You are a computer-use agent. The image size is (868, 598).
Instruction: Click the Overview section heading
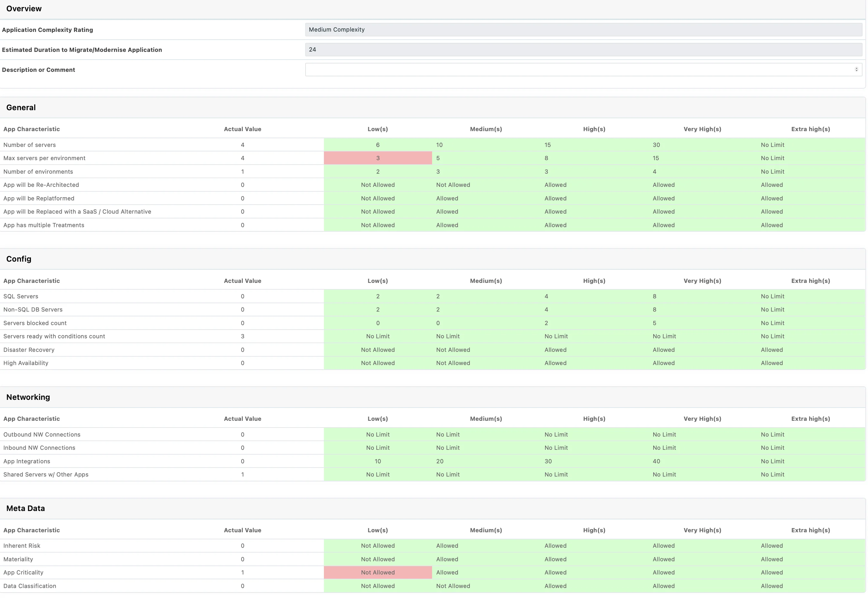pyautogui.click(x=24, y=9)
